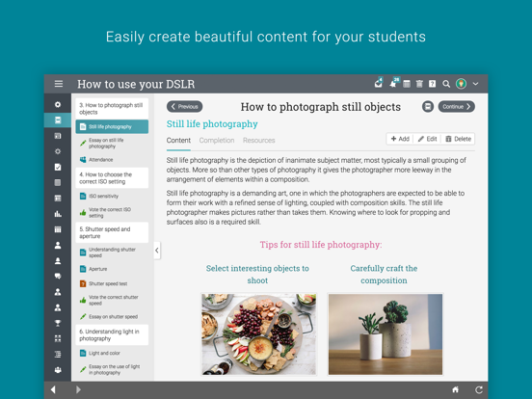This screenshot has width=532, height=399.
Task: Open the Aperture page
Action: point(112,269)
